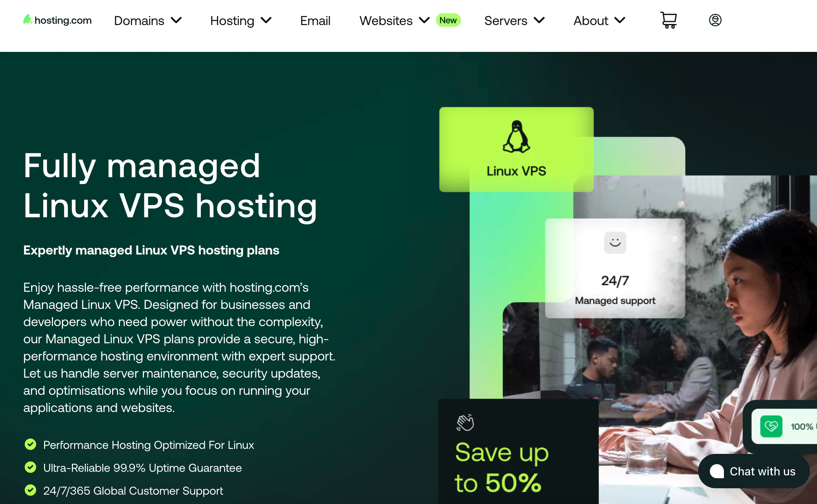Viewport: 817px width, 504px height.
Task: Click the Linux penguin icon
Action: point(516,137)
